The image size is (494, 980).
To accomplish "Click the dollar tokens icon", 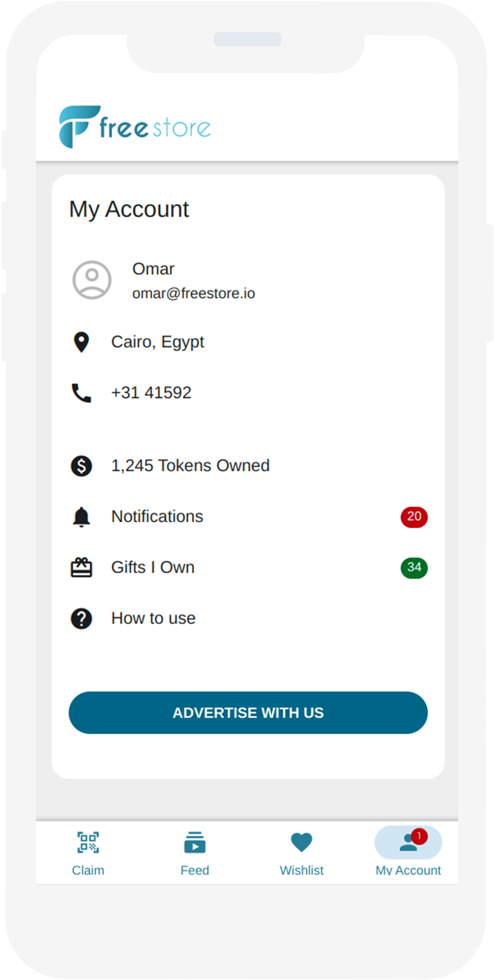I will [82, 466].
